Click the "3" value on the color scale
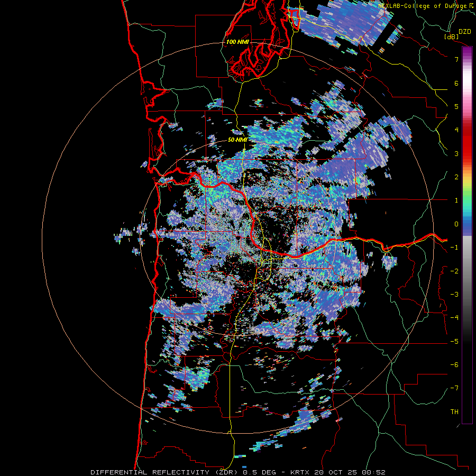 click(x=456, y=153)
